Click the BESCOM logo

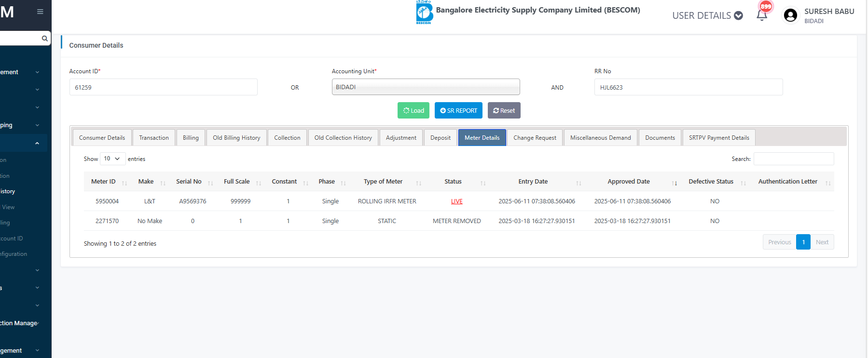tap(424, 12)
